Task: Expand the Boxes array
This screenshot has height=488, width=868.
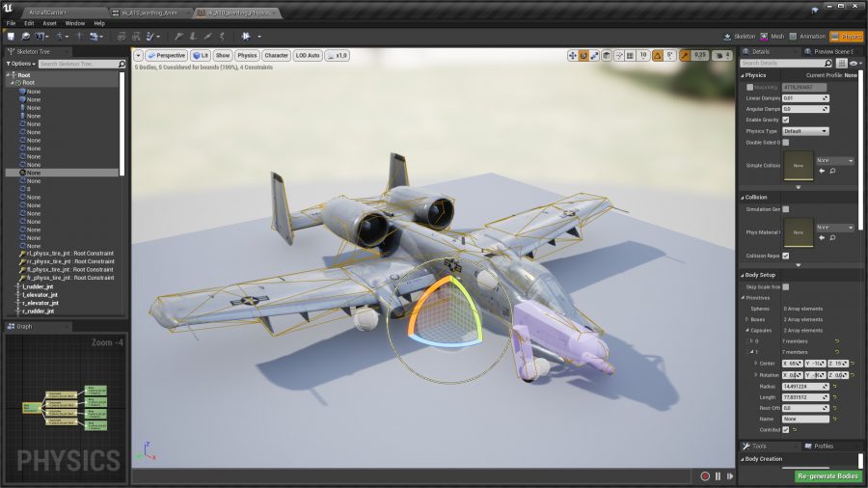Action: click(746, 319)
